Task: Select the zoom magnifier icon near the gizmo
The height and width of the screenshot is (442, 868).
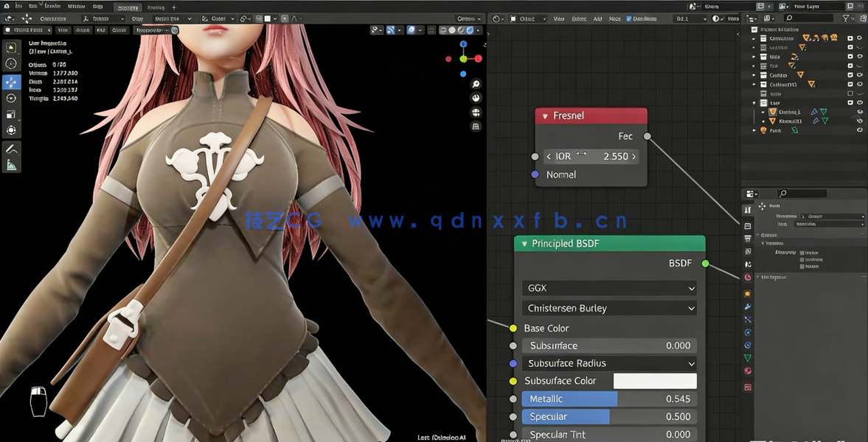Action: [476, 84]
